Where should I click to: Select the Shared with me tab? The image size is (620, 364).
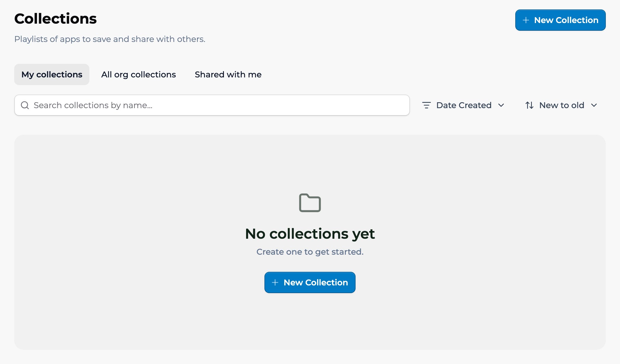pos(228,74)
